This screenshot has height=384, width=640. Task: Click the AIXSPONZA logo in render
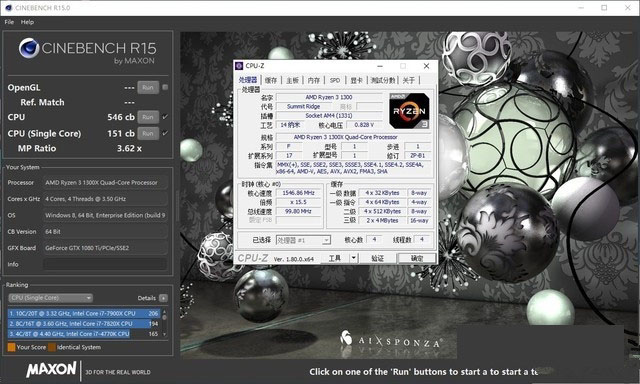point(391,340)
